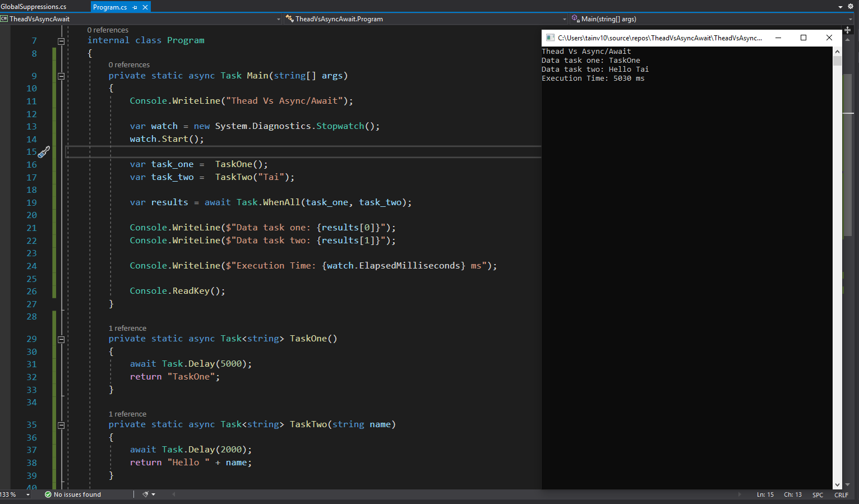Click the console window's vertical scrollbar down arrow
This screenshot has height=504, width=859.
[837, 485]
